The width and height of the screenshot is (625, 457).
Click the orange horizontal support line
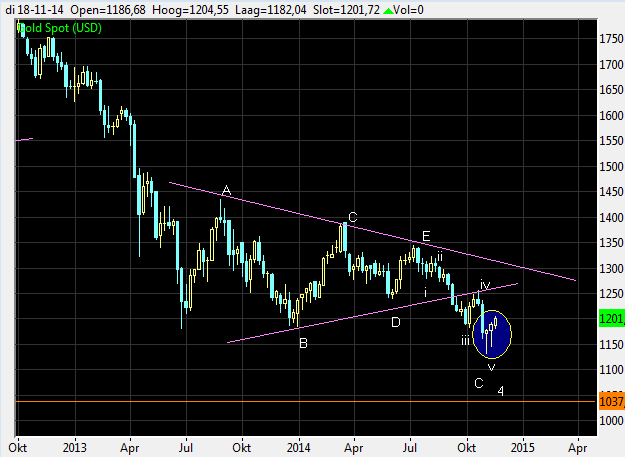300,401
